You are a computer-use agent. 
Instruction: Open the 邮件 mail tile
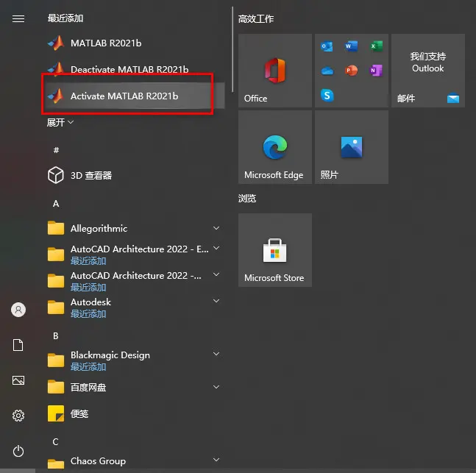428,71
